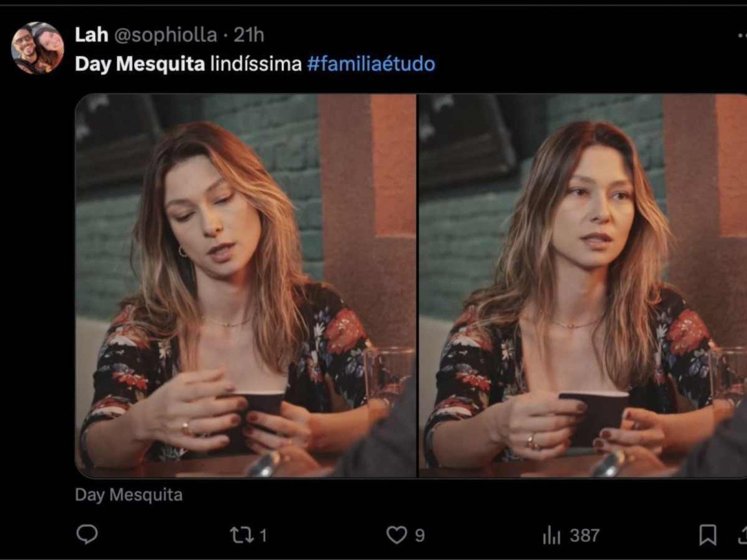Click the share icon at the right edge
The width and height of the screenshot is (747, 560).
743,535
